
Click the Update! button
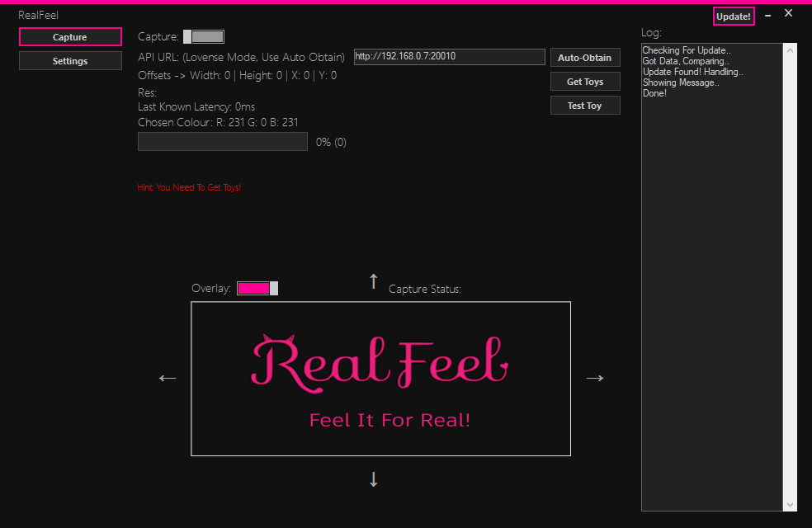pyautogui.click(x=734, y=16)
